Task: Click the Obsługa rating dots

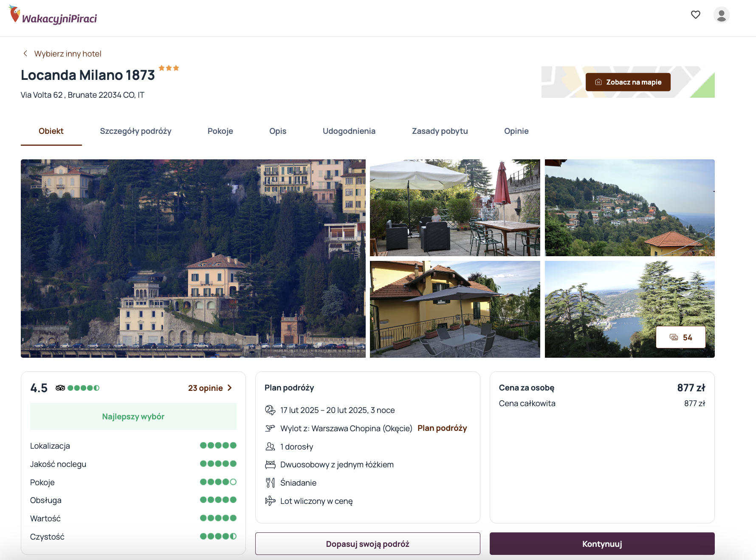Action: click(x=218, y=500)
